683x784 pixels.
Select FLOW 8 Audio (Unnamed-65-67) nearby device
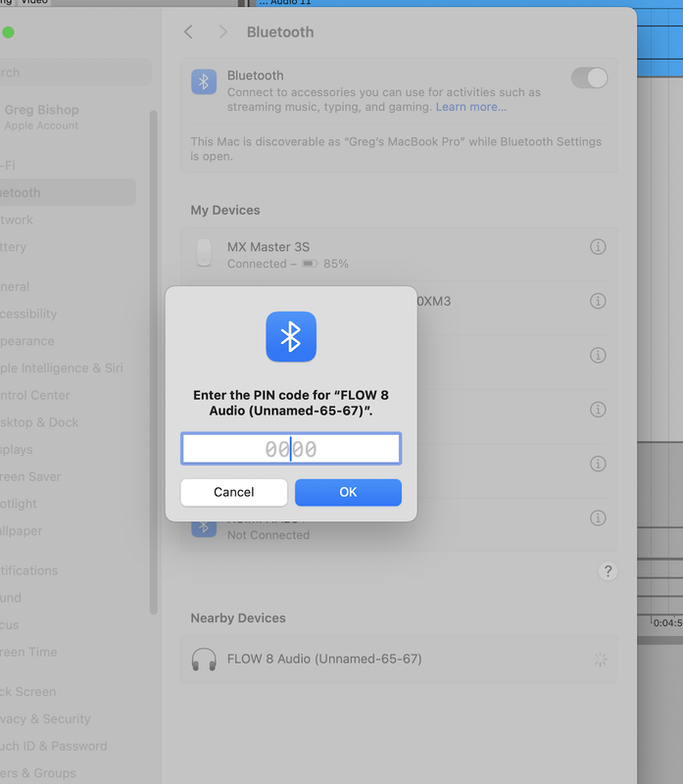coord(399,659)
